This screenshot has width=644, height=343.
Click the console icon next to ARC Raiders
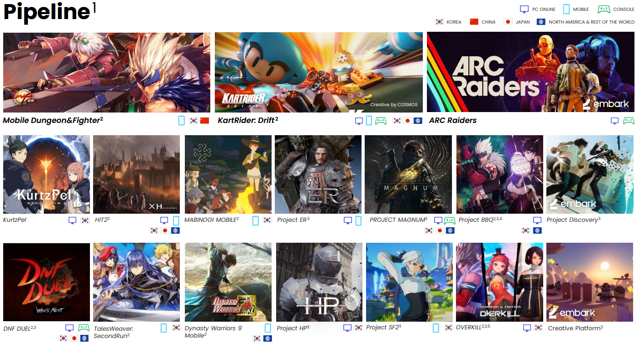pyautogui.click(x=629, y=121)
